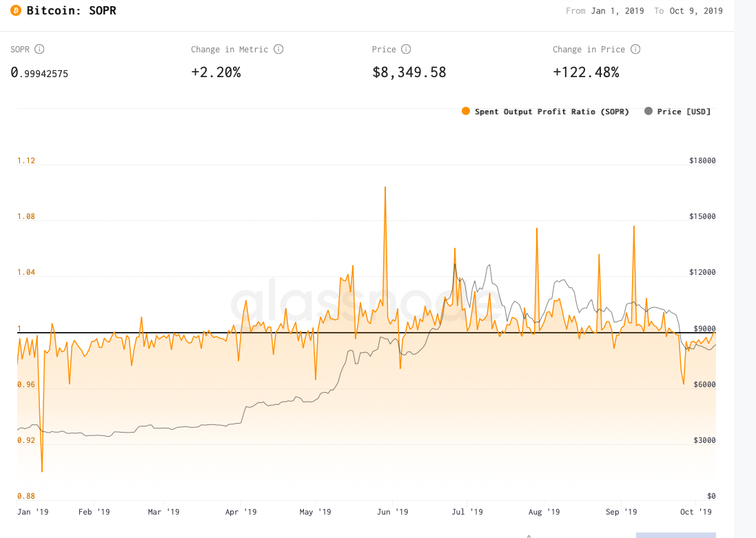
Task: Click the Change in Price label text
Action: (589, 49)
